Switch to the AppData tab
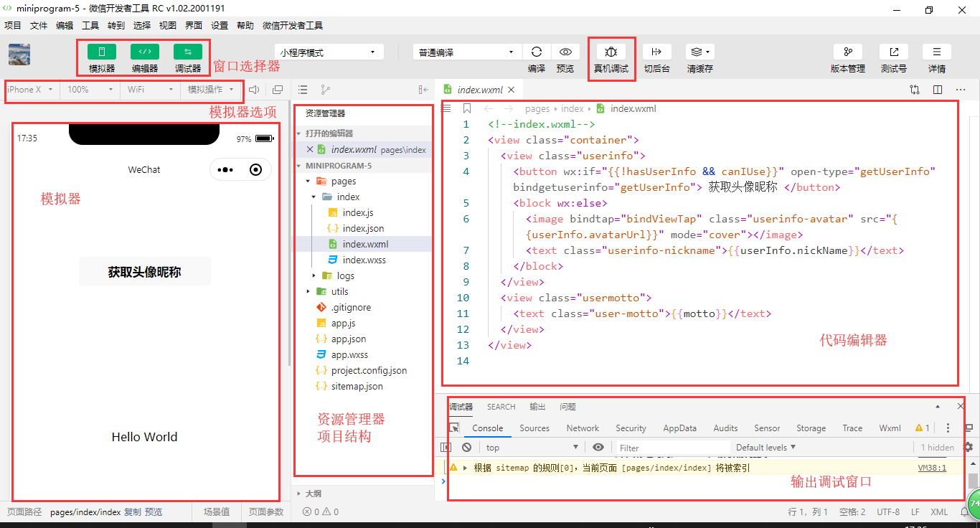The image size is (980, 528). click(680, 428)
